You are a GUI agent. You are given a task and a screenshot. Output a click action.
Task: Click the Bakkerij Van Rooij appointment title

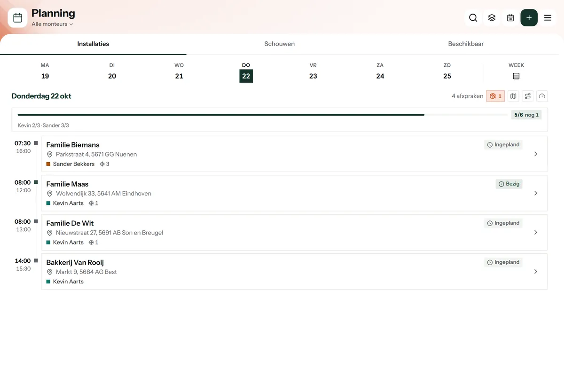coord(75,263)
